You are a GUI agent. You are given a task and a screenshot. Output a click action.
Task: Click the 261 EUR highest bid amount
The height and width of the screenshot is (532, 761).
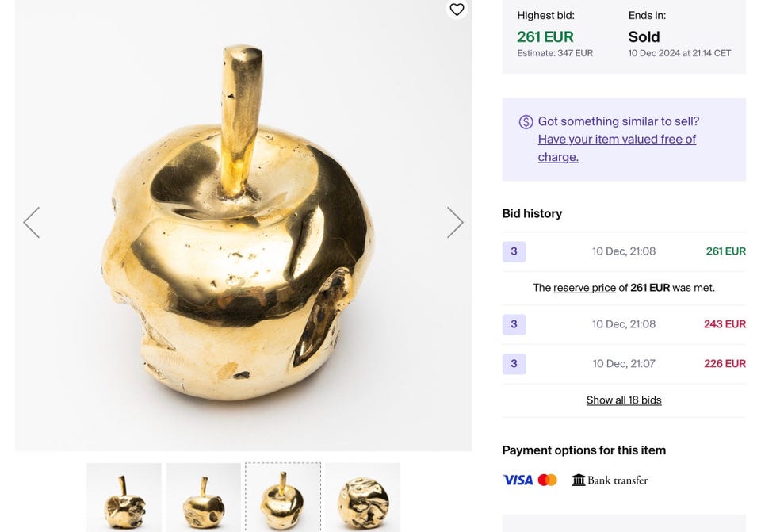click(x=545, y=36)
